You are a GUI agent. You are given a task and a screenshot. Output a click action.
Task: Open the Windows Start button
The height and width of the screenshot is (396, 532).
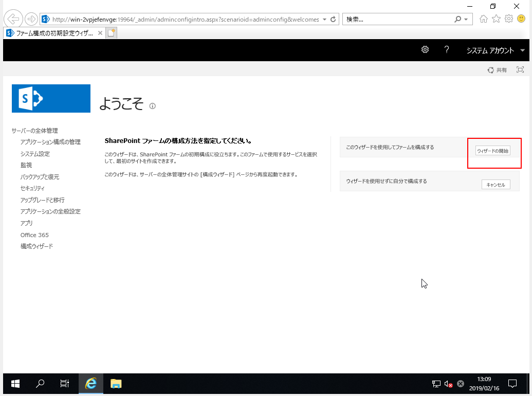click(15, 384)
